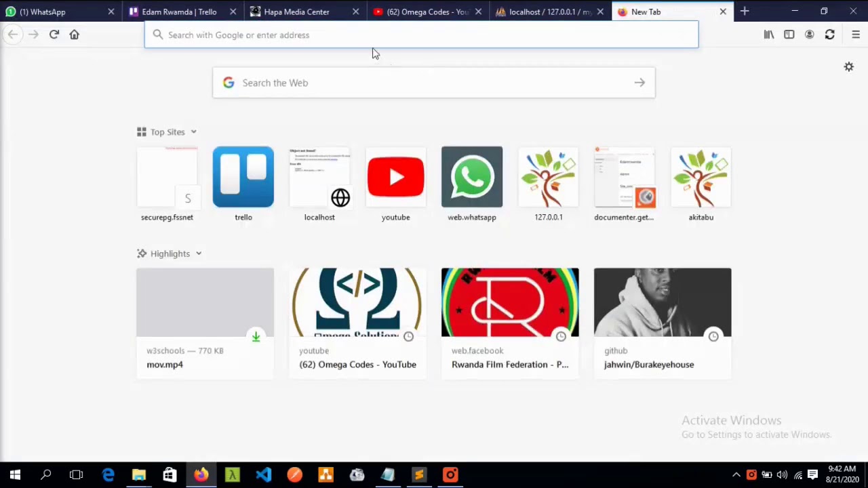Image resolution: width=868 pixels, height=488 pixels.
Task: Focus the address bar
Action: 421,35
